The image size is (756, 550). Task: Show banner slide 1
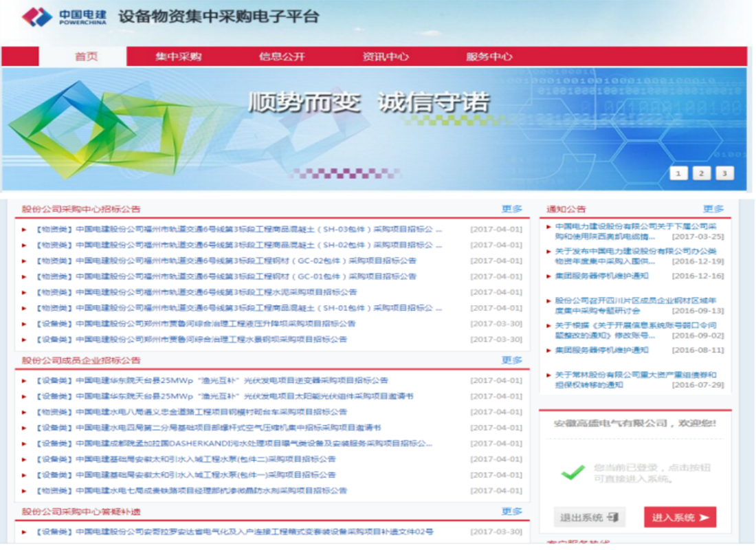click(x=678, y=173)
